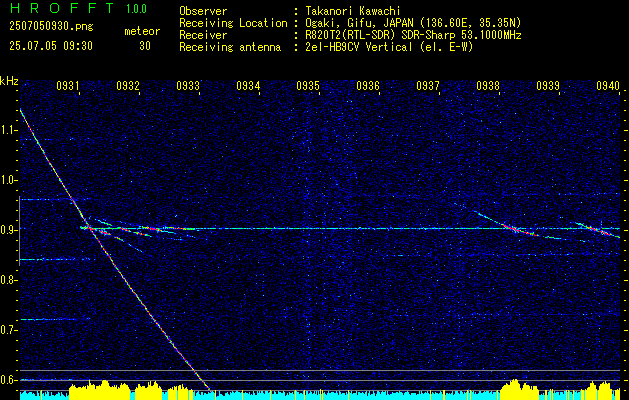Click the 0939 time marker
Image resolution: width=629 pixels, height=400 pixels.
[x=548, y=85]
